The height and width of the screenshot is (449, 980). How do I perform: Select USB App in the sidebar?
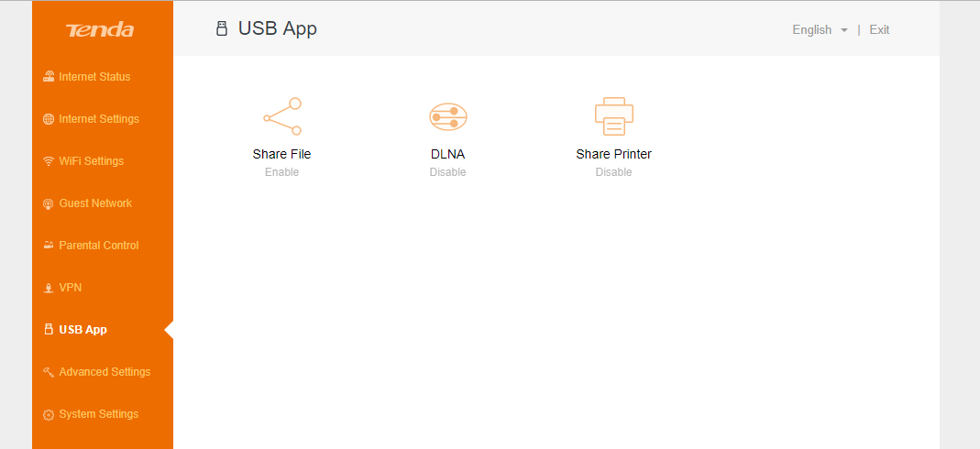[83, 330]
